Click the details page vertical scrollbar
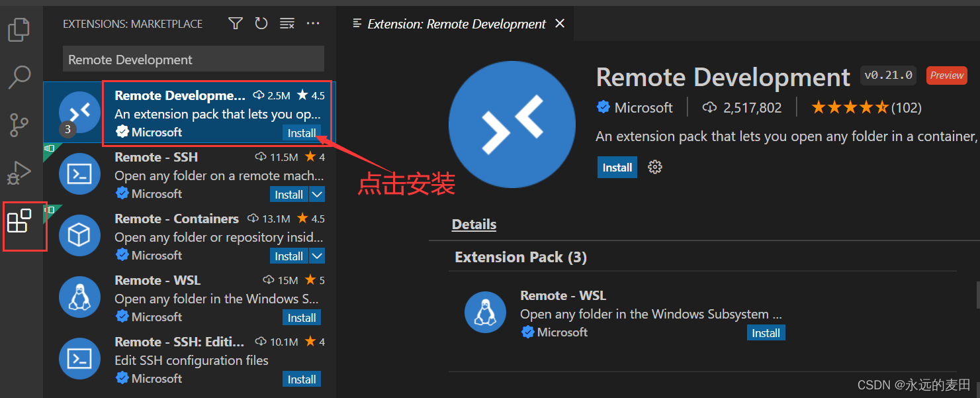 click(x=977, y=294)
